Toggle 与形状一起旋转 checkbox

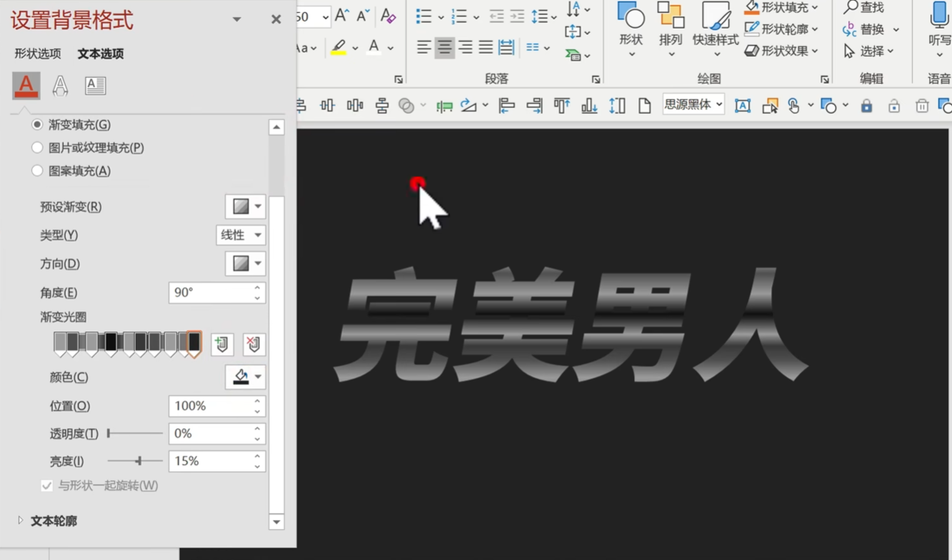point(46,486)
